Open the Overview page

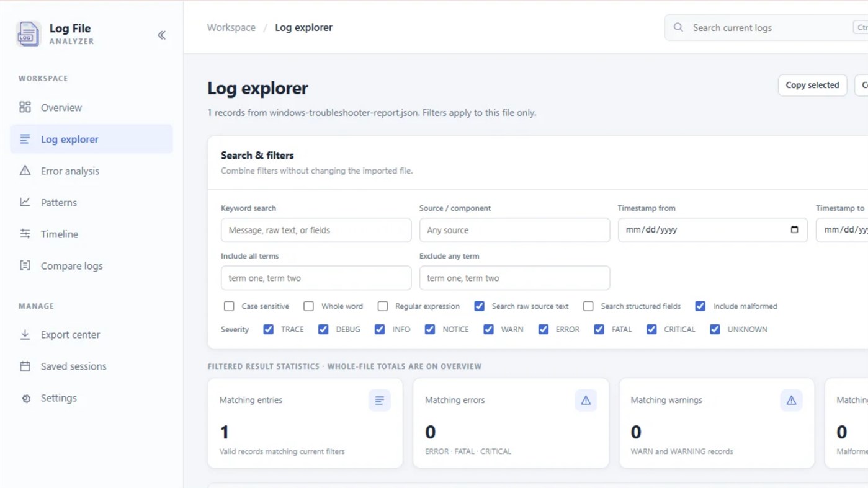[91, 107]
